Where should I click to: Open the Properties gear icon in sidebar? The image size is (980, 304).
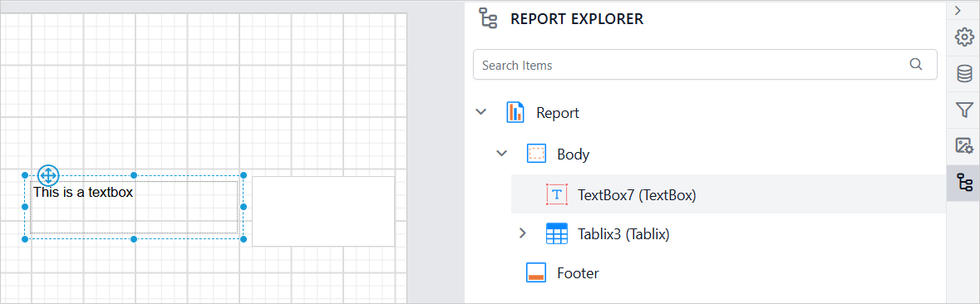click(x=964, y=37)
